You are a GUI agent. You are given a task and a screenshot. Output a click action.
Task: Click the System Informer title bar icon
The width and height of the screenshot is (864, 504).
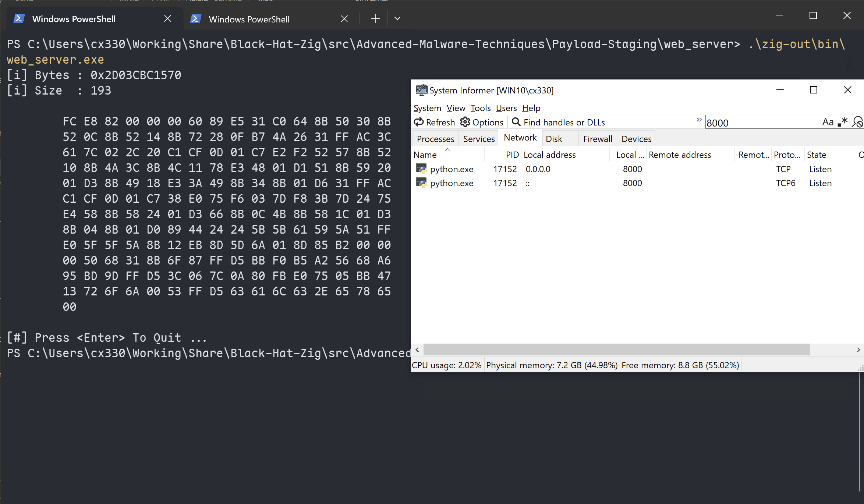coord(421,90)
